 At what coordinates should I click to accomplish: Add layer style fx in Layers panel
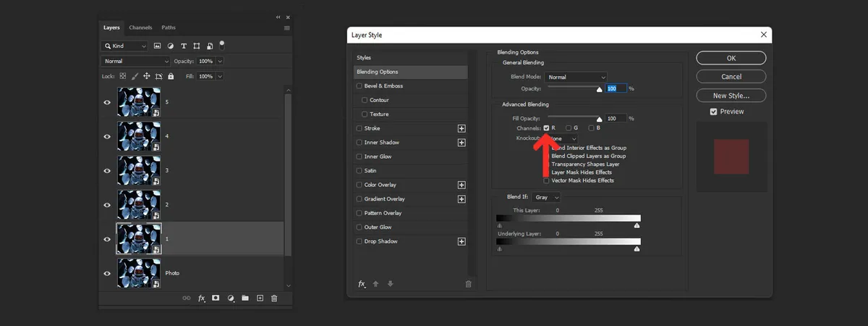point(202,298)
